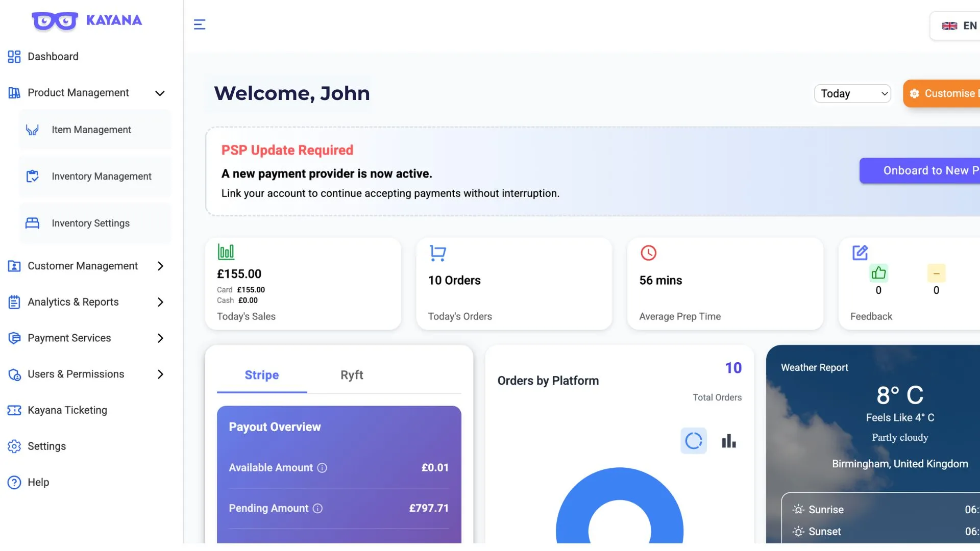Viewport: 980px width, 551px height.
Task: Click the Customer Management contact icon
Action: pos(14,266)
